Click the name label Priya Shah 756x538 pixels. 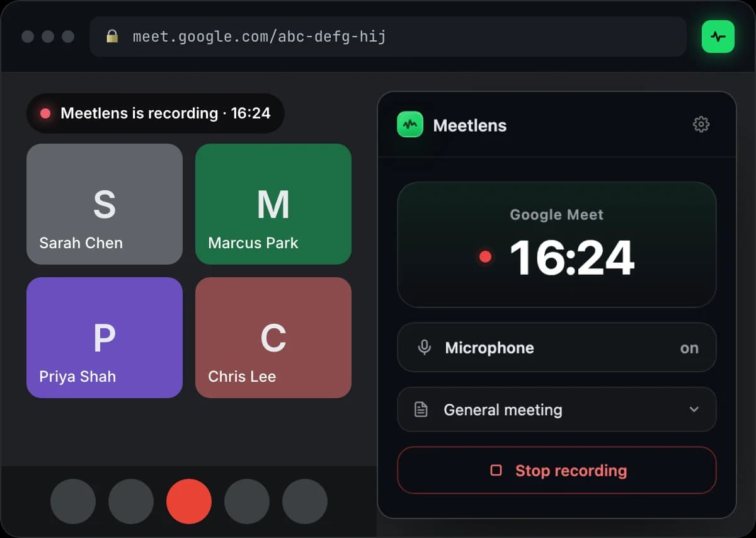click(x=77, y=377)
